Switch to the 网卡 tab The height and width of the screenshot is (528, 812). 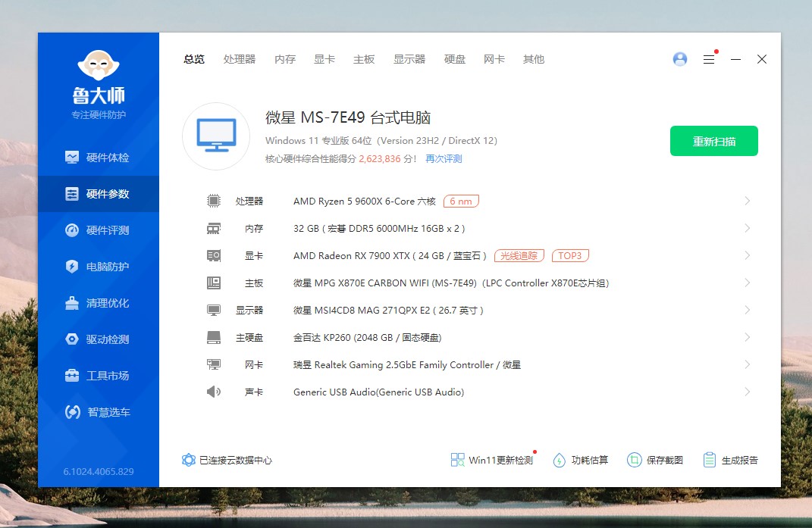(494, 59)
